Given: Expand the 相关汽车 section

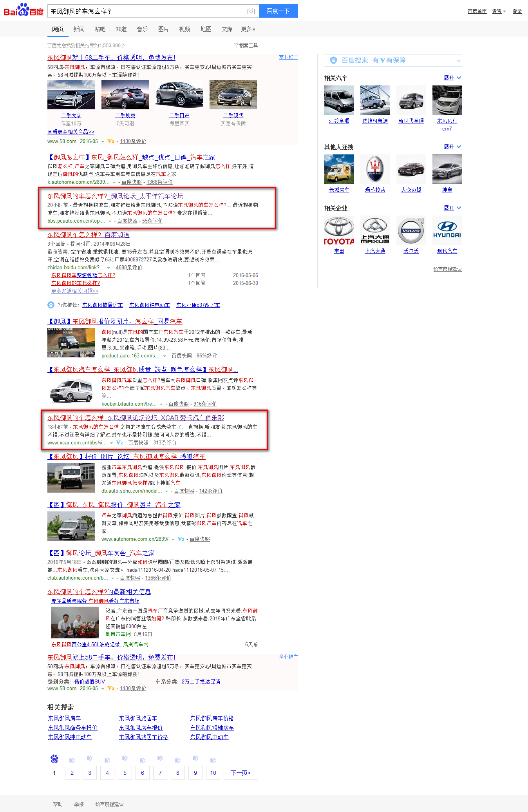Looking at the screenshot, I should 452,78.
